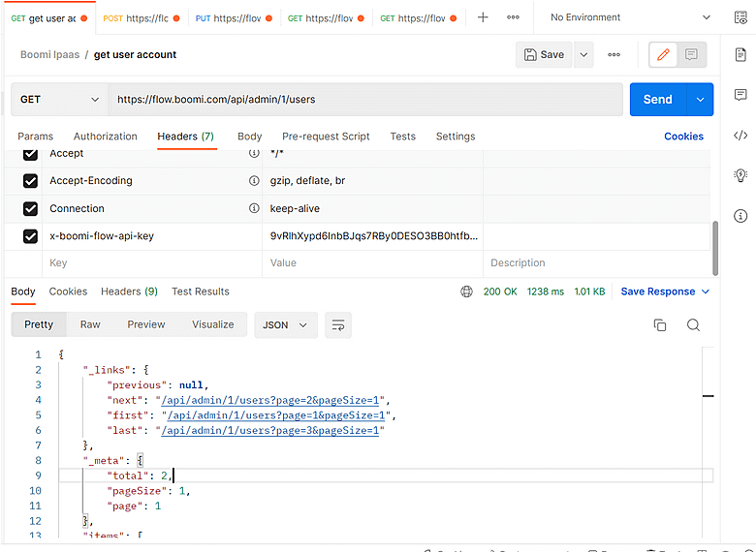Viewport: 756px width, 552px height.
Task: Click the new tab plus icon
Action: click(x=483, y=17)
